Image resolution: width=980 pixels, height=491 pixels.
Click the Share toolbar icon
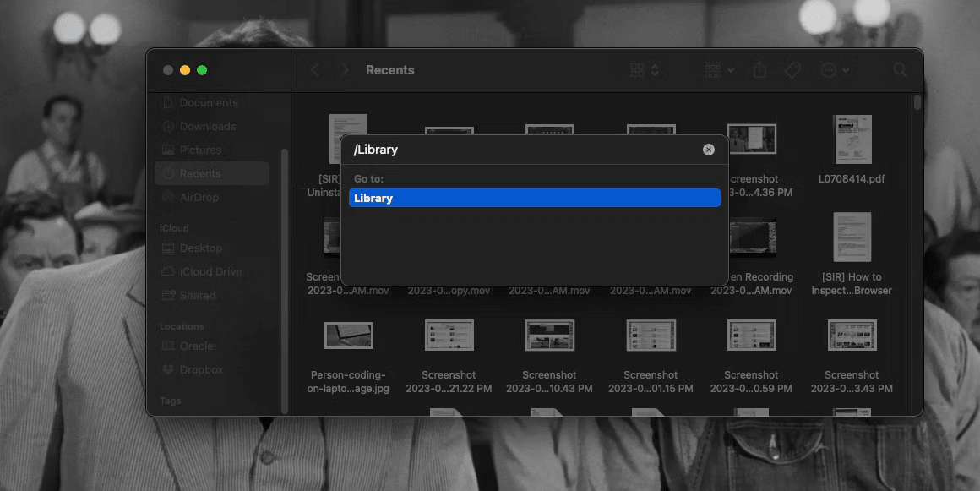coord(759,70)
